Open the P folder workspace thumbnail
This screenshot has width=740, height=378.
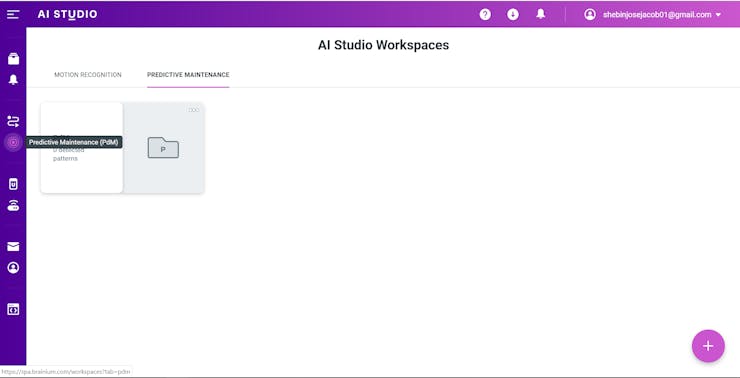pos(163,148)
